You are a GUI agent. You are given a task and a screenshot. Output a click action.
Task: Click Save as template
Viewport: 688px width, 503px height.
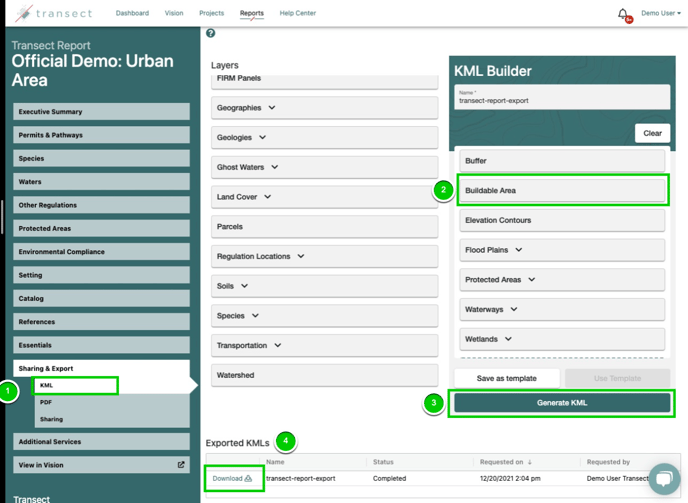click(507, 378)
